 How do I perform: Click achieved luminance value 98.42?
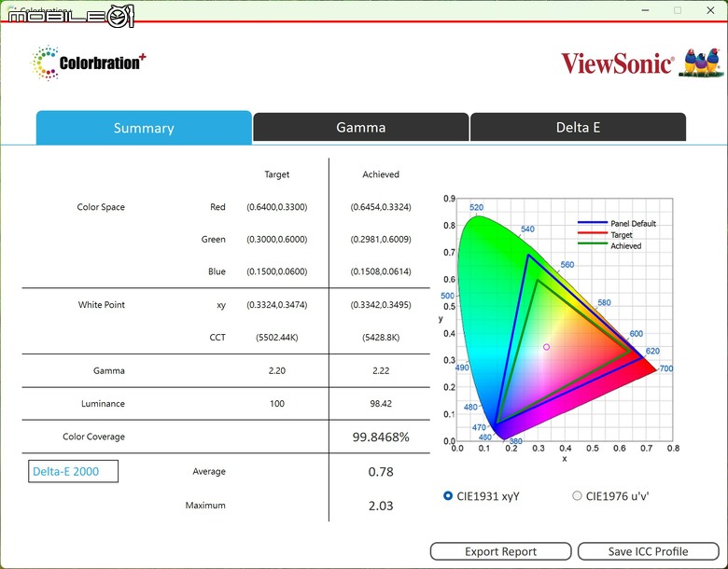(381, 403)
